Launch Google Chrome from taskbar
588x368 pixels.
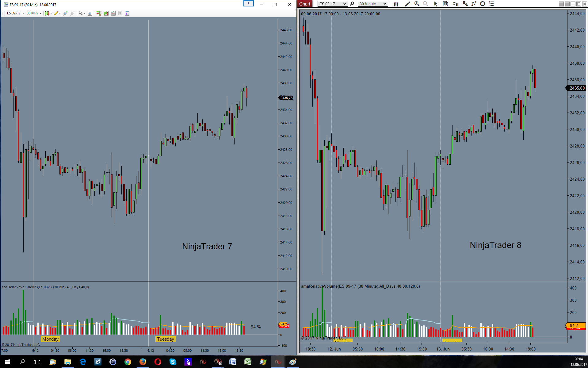128,362
